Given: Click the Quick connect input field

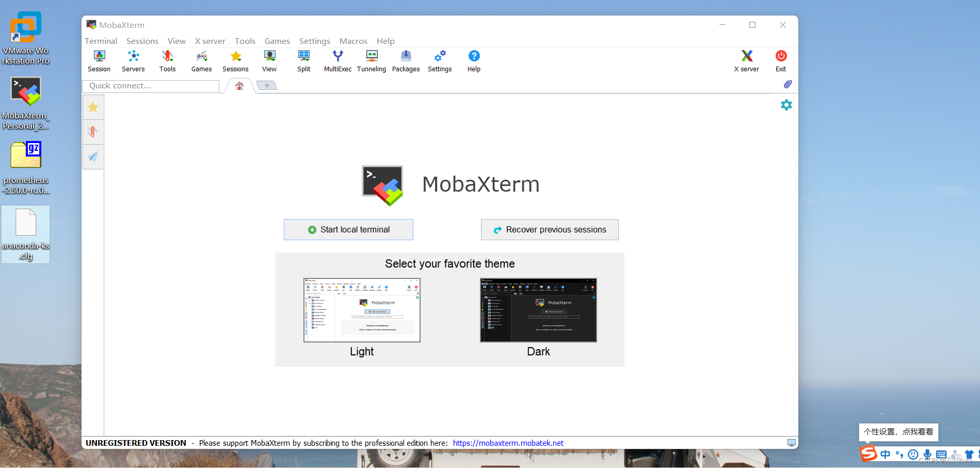Looking at the screenshot, I should 151,86.
